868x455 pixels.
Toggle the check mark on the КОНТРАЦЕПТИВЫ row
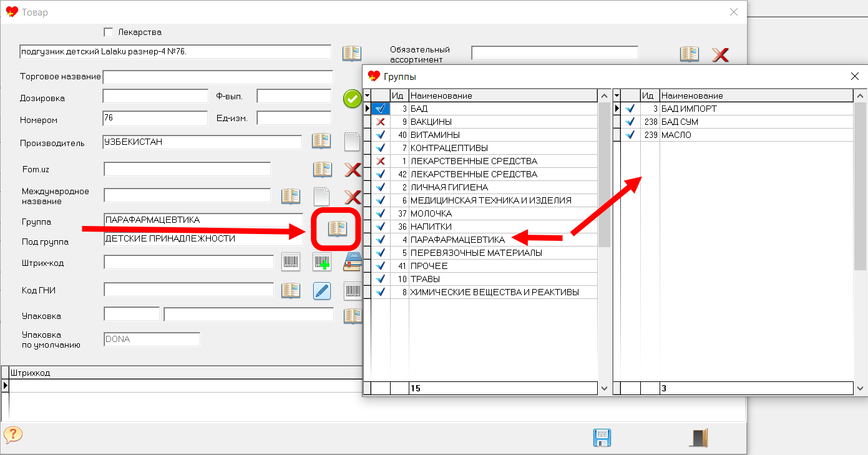[381, 148]
